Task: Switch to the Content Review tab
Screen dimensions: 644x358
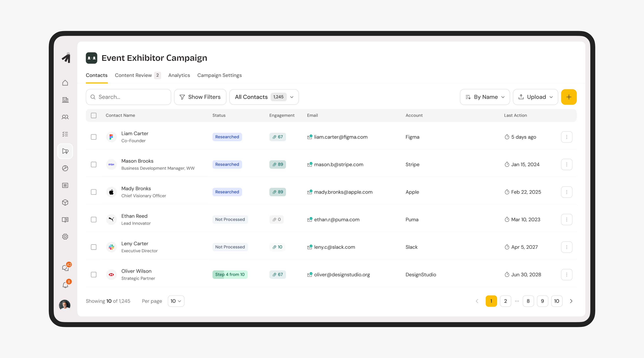Action: point(133,75)
